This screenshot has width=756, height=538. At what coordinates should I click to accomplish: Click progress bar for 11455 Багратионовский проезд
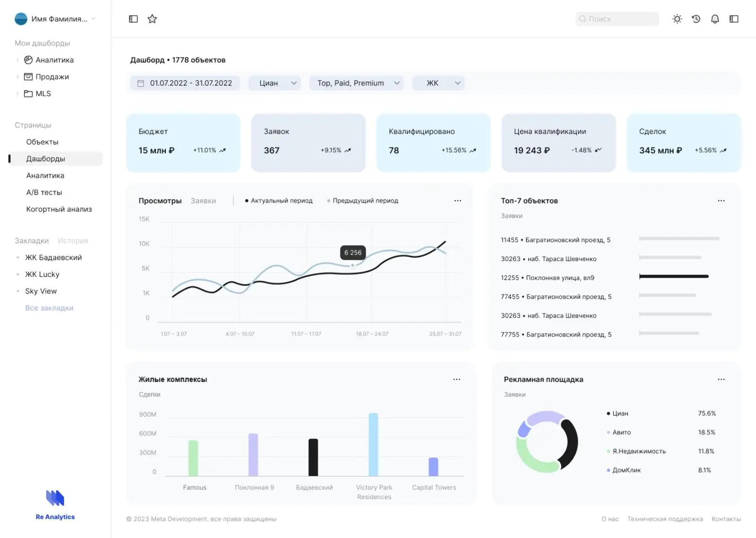pyautogui.click(x=679, y=238)
